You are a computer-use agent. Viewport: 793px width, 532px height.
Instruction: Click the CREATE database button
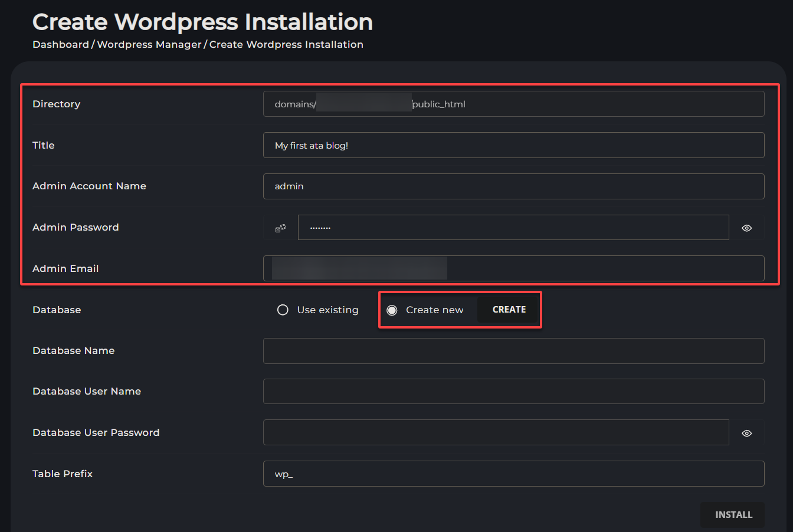click(x=509, y=310)
